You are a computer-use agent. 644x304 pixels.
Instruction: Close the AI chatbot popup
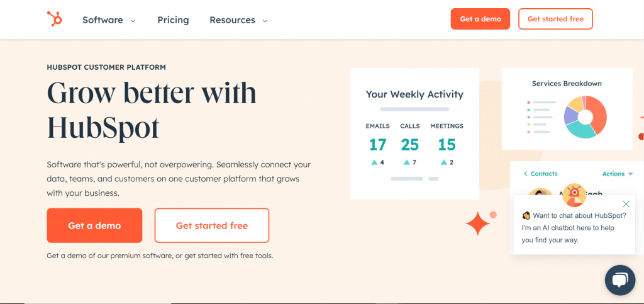(626, 204)
